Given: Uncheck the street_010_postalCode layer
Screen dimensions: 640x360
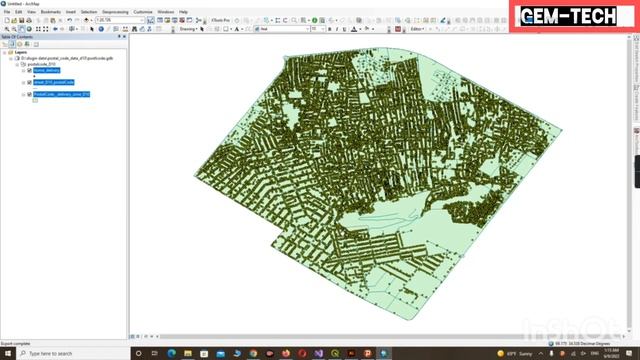Looking at the screenshot, I should pyautogui.click(x=29, y=82).
